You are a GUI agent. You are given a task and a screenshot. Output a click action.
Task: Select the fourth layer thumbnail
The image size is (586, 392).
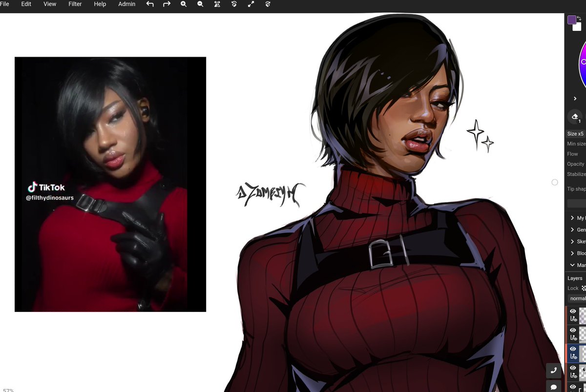point(583,372)
